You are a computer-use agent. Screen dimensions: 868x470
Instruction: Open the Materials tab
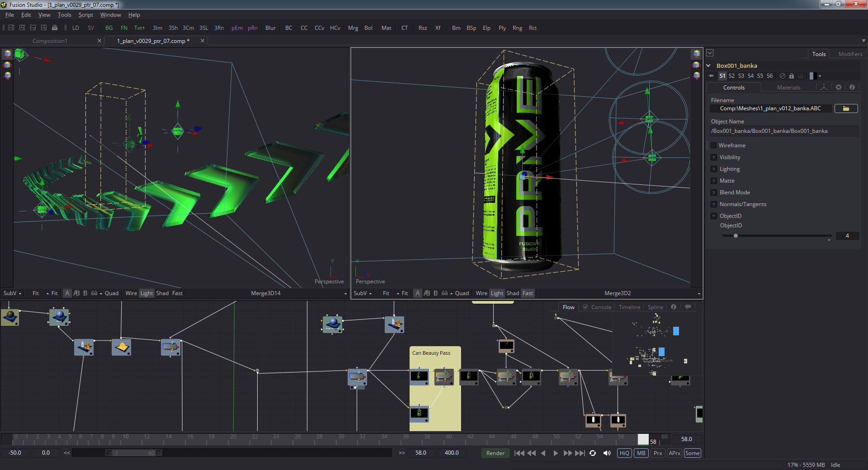pyautogui.click(x=788, y=88)
